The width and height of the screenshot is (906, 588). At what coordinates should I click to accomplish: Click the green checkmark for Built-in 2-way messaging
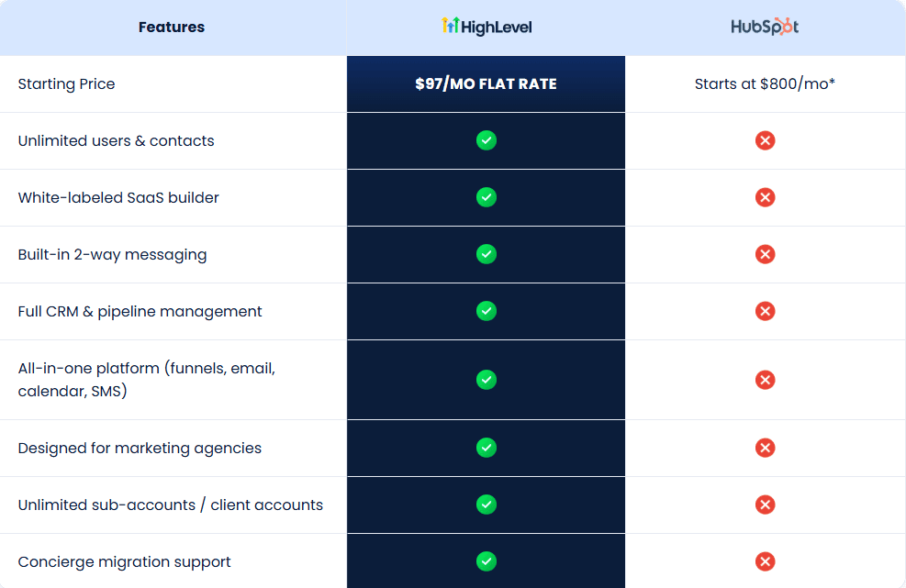(486, 254)
